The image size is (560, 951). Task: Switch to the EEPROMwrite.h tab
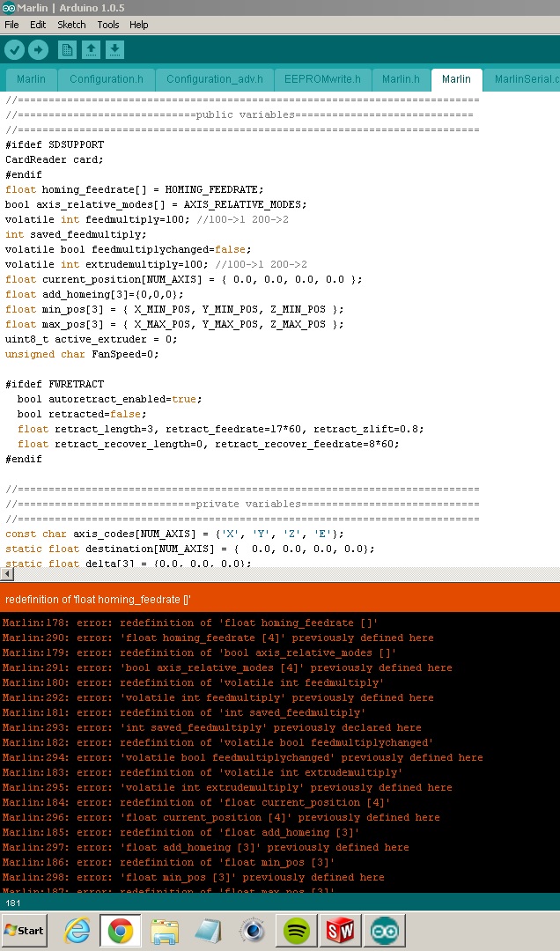coord(322,79)
